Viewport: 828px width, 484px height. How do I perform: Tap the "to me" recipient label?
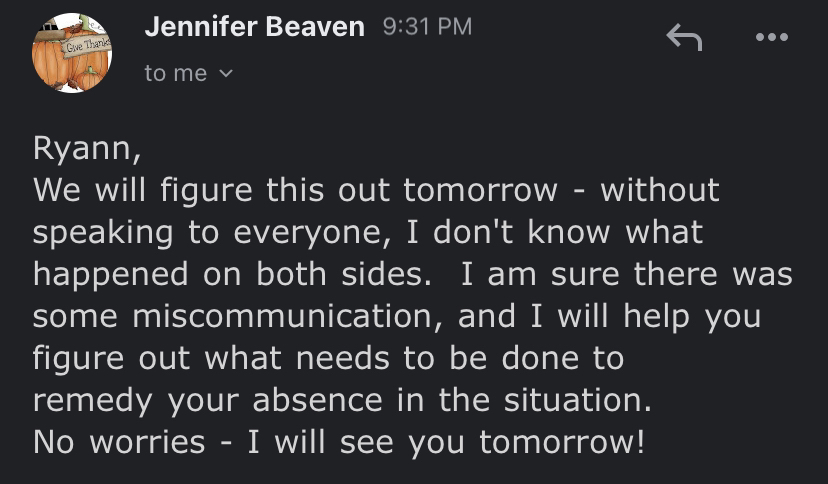176,73
